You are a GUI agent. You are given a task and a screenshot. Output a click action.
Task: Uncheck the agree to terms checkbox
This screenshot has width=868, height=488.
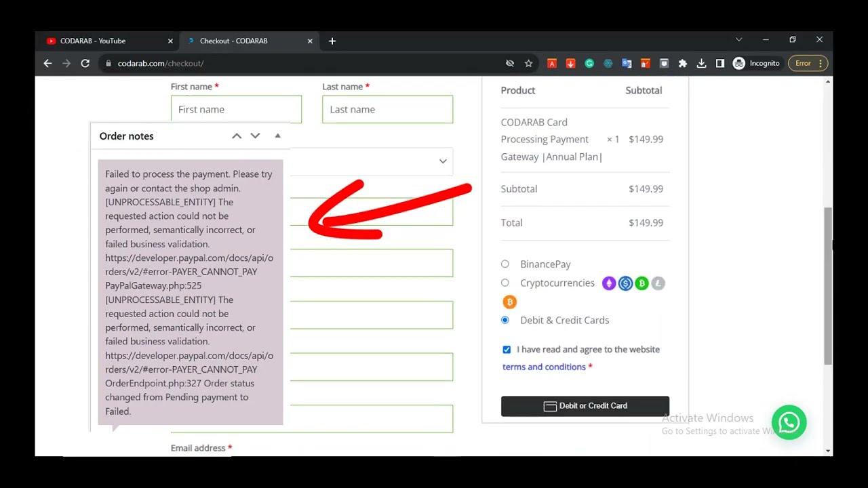(507, 350)
